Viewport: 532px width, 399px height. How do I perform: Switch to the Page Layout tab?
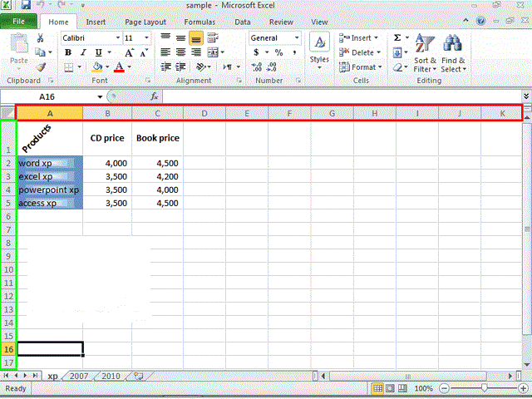pos(145,22)
